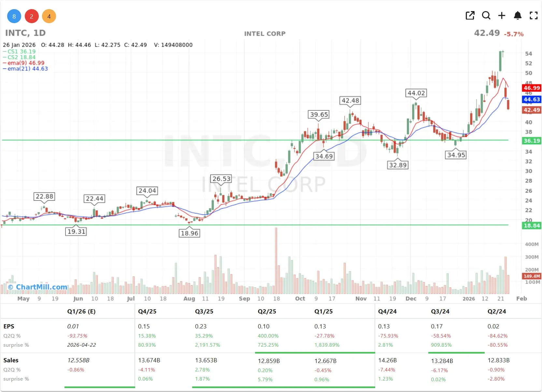Click the plus icon to add an indicator
Screen dimensions: 542x392
coord(502,15)
